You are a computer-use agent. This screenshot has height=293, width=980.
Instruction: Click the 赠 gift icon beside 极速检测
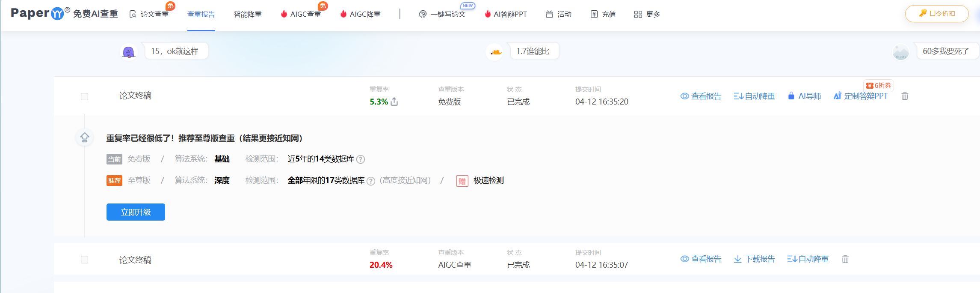(462, 181)
